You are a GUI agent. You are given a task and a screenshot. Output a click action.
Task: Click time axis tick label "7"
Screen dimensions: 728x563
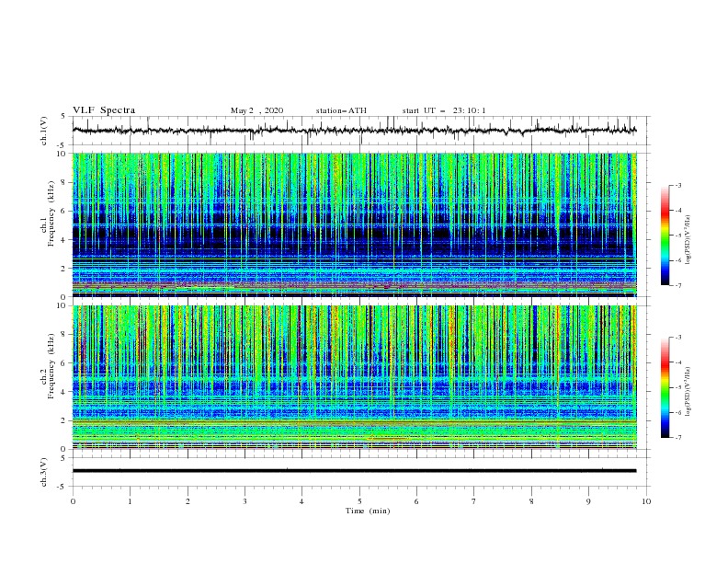point(474,501)
